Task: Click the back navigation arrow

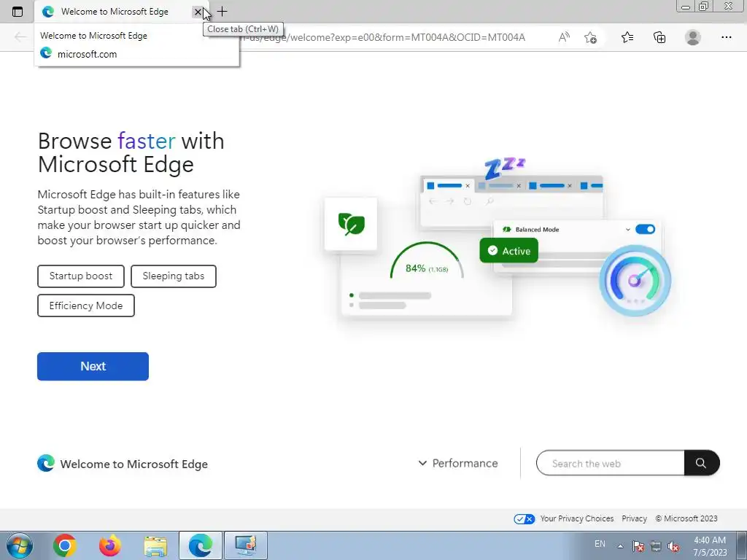Action: (x=20, y=37)
